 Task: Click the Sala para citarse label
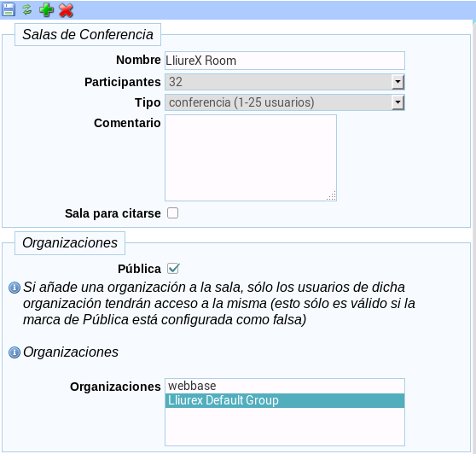113,213
